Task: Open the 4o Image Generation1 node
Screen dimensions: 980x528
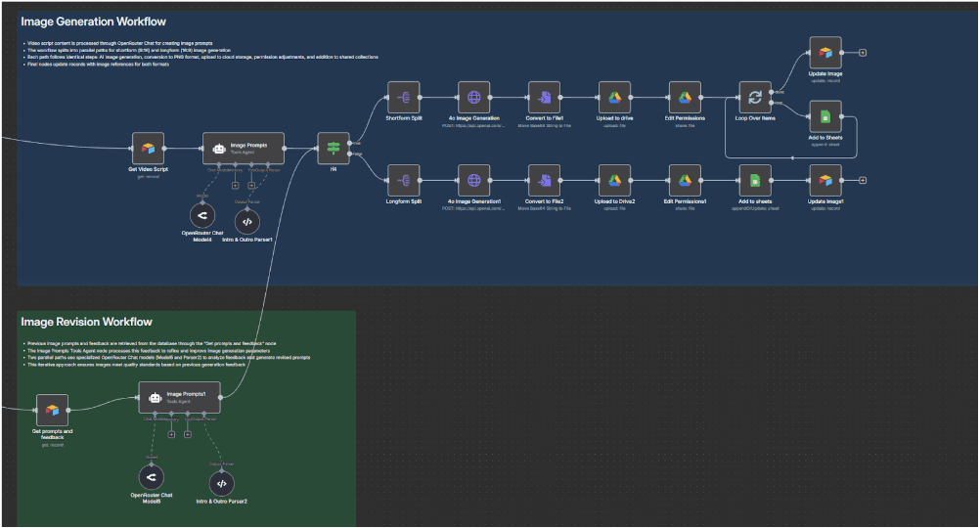Action: coord(473,180)
